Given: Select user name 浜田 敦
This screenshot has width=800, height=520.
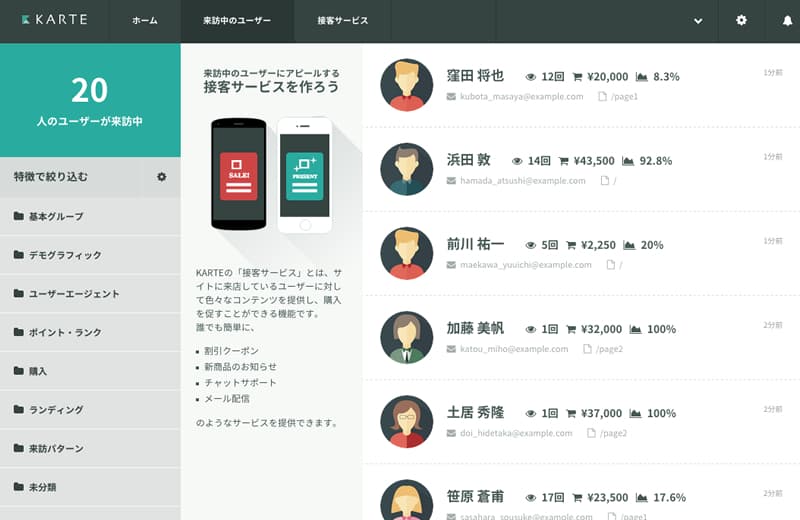Looking at the screenshot, I should (x=468, y=160).
